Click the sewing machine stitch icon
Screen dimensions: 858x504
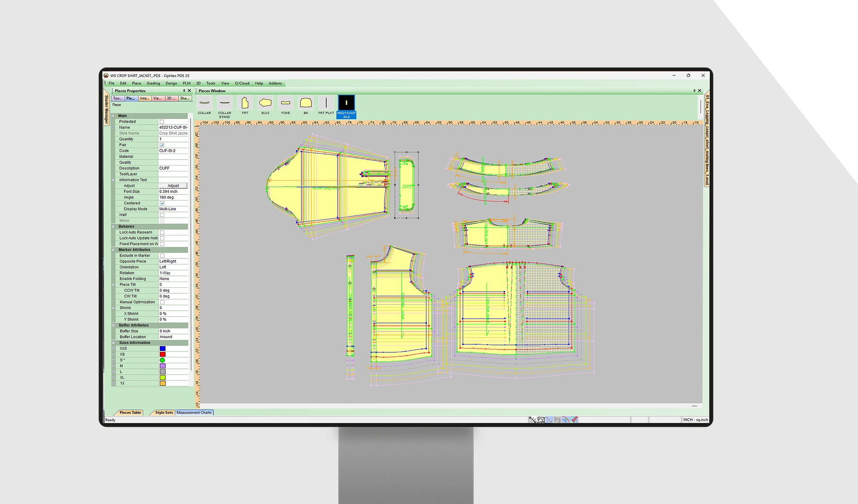coord(541,419)
